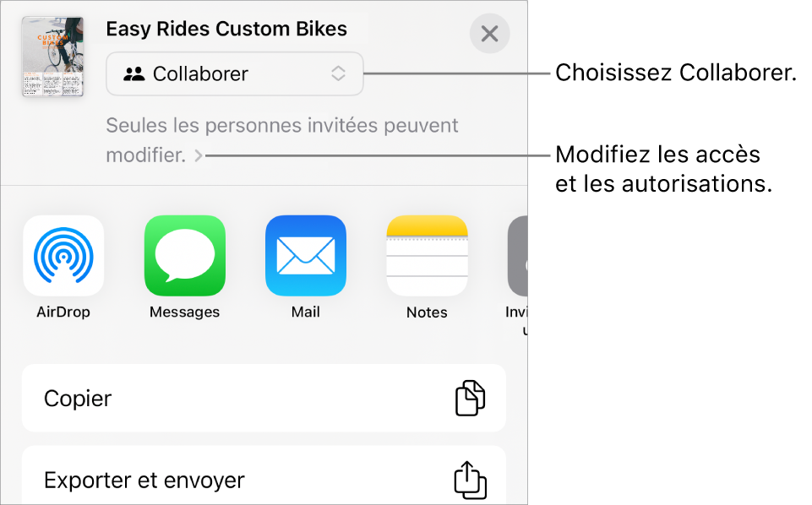Share via the Messages app icon
This screenshot has height=505, width=812.
click(x=184, y=255)
